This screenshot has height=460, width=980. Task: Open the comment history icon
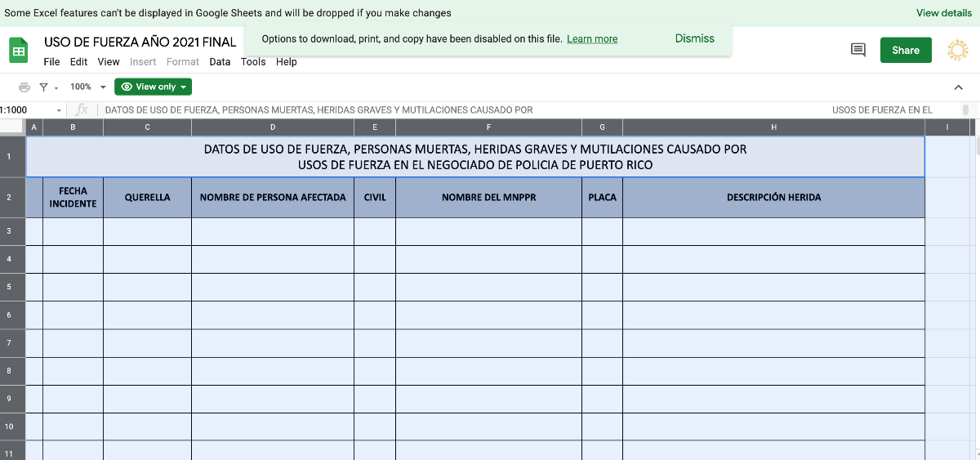tap(858, 50)
